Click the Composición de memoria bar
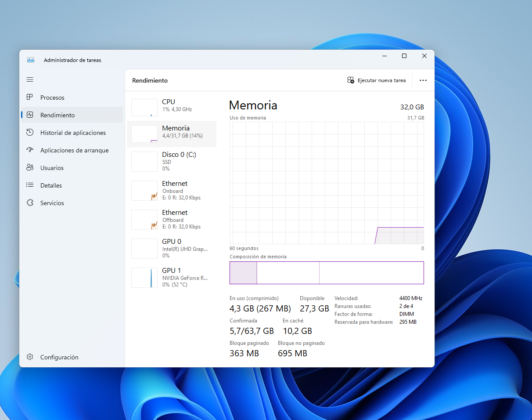 pyautogui.click(x=327, y=273)
